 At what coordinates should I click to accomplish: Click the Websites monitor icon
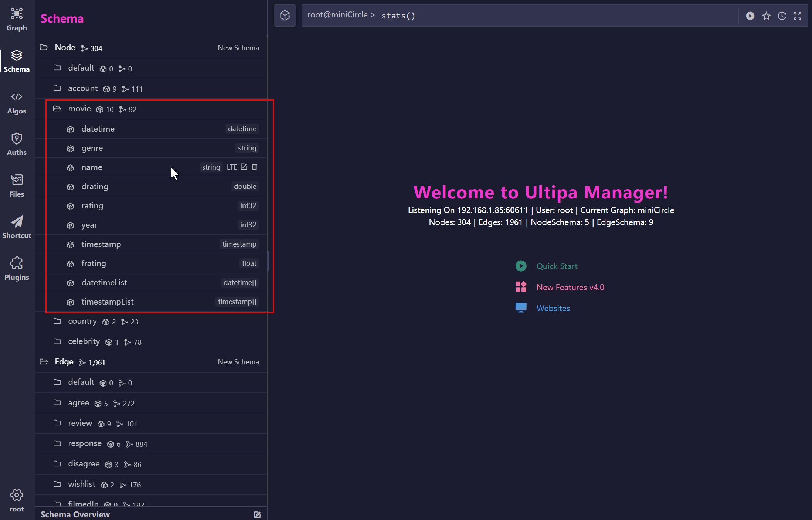pos(521,308)
